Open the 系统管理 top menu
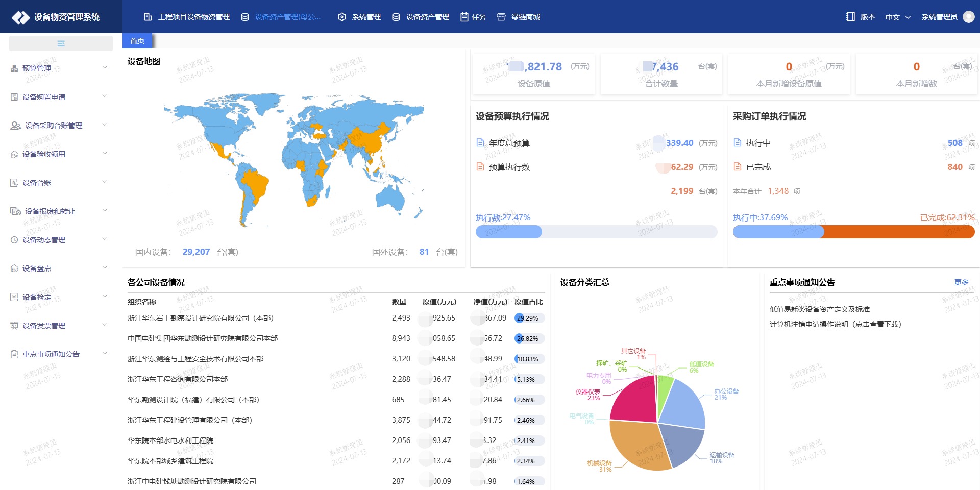This screenshot has height=490, width=980. click(359, 17)
